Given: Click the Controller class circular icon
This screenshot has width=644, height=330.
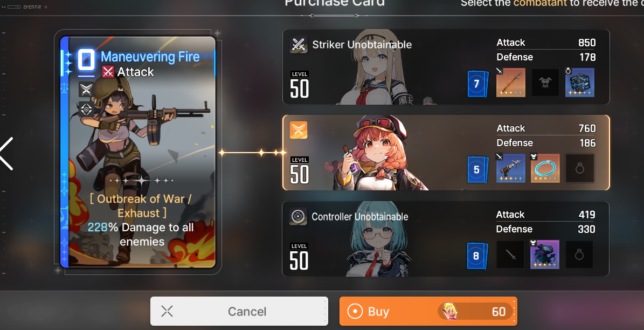Looking at the screenshot, I should click(298, 216).
